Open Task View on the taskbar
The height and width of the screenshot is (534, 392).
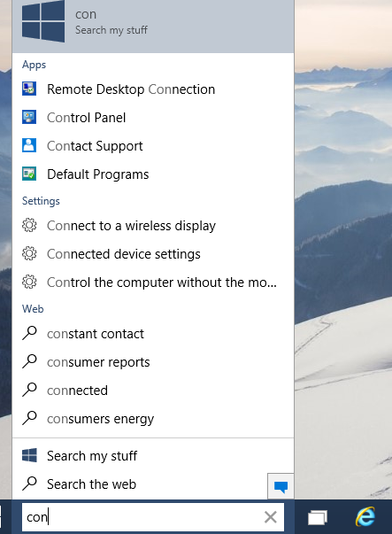click(318, 518)
